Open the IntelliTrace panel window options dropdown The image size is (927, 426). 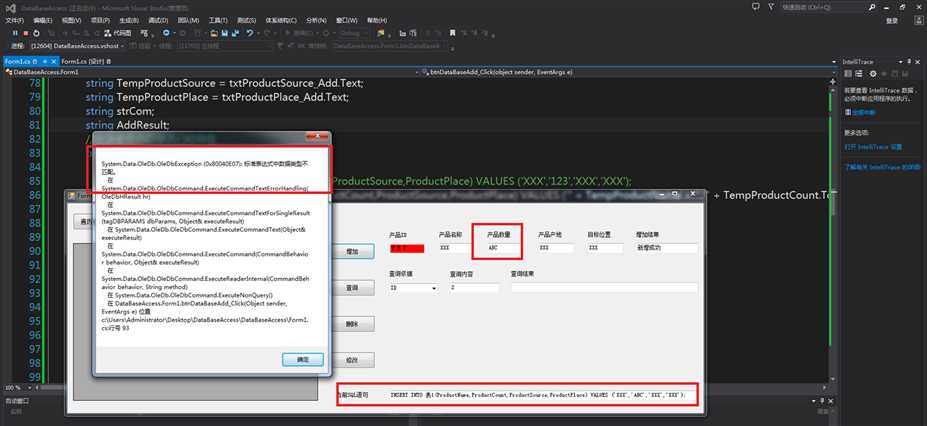pyautogui.click(x=900, y=61)
